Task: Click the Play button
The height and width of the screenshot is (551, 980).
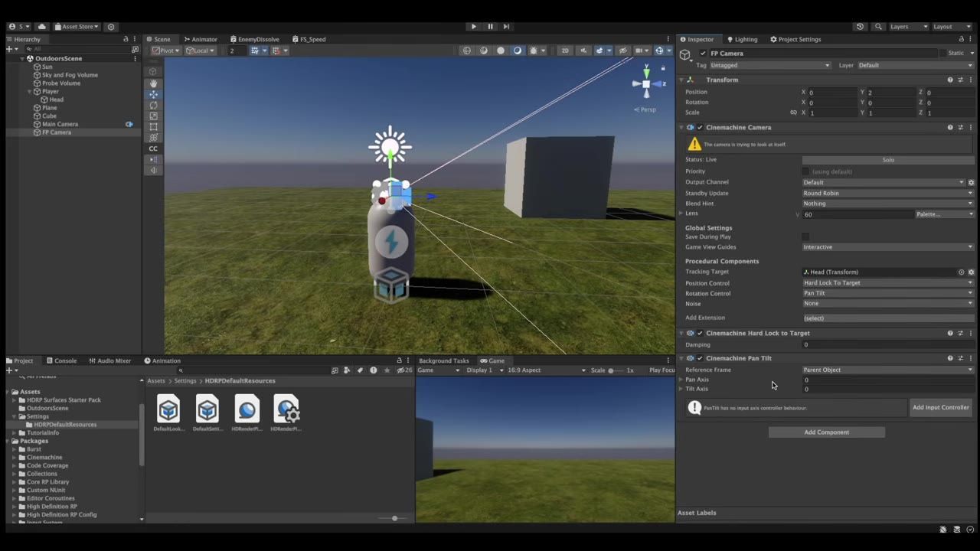Action: tap(474, 27)
